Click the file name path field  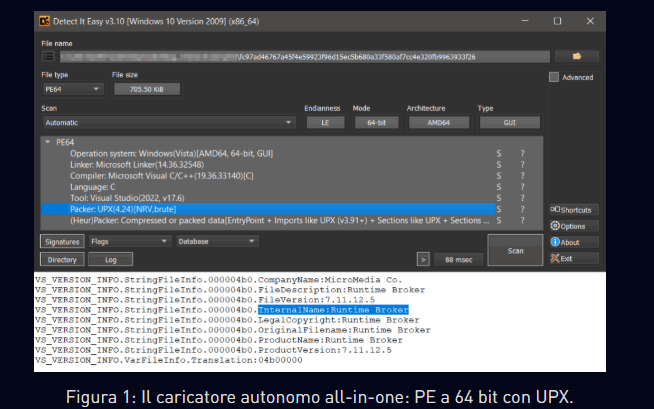point(304,57)
